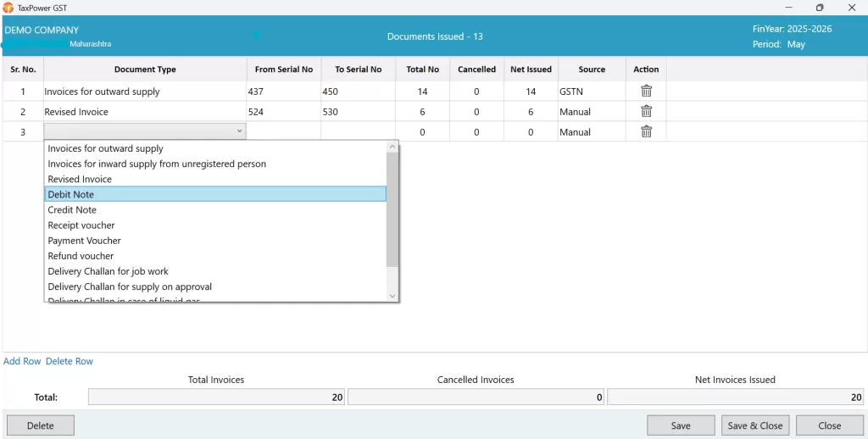Pick Payment Voucher in the list

point(215,240)
